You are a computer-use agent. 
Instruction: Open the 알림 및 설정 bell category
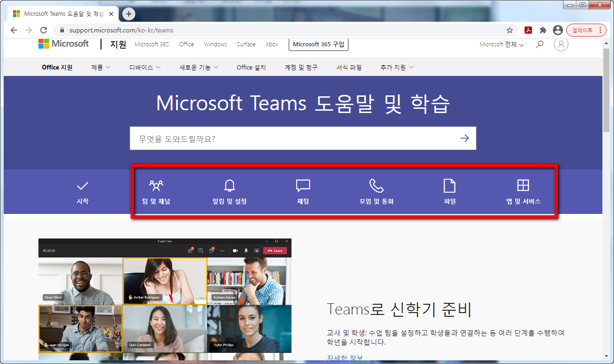pos(229,192)
